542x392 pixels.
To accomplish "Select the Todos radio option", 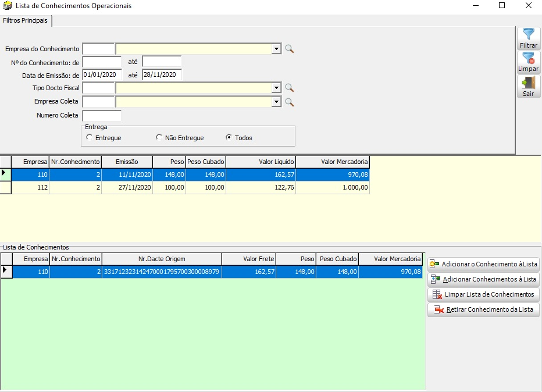I will (229, 138).
